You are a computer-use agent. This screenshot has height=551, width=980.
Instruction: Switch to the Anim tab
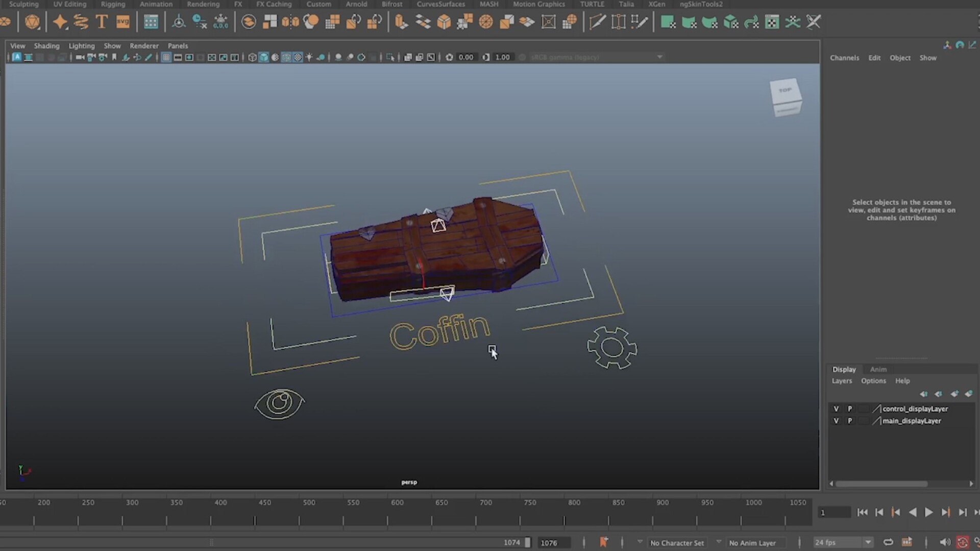pyautogui.click(x=878, y=369)
